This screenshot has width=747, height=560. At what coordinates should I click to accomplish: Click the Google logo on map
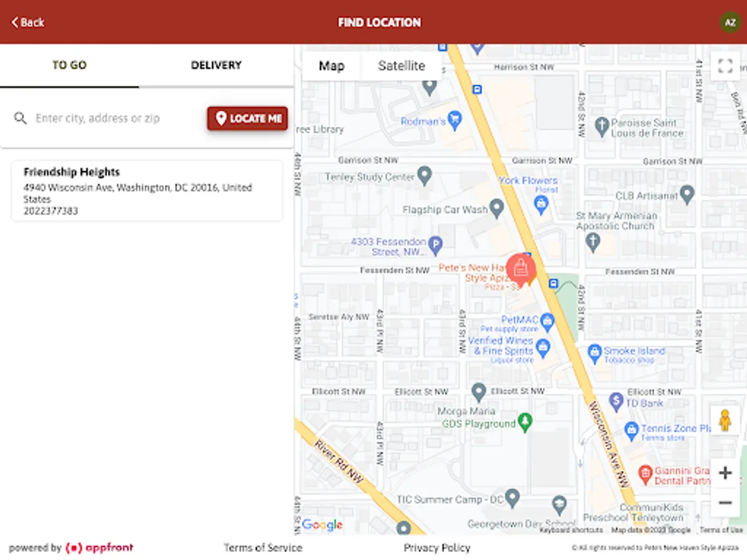click(322, 525)
